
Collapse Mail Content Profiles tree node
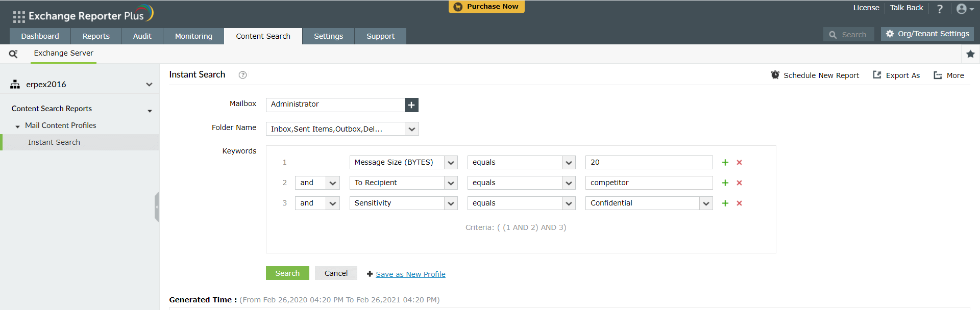(x=18, y=126)
